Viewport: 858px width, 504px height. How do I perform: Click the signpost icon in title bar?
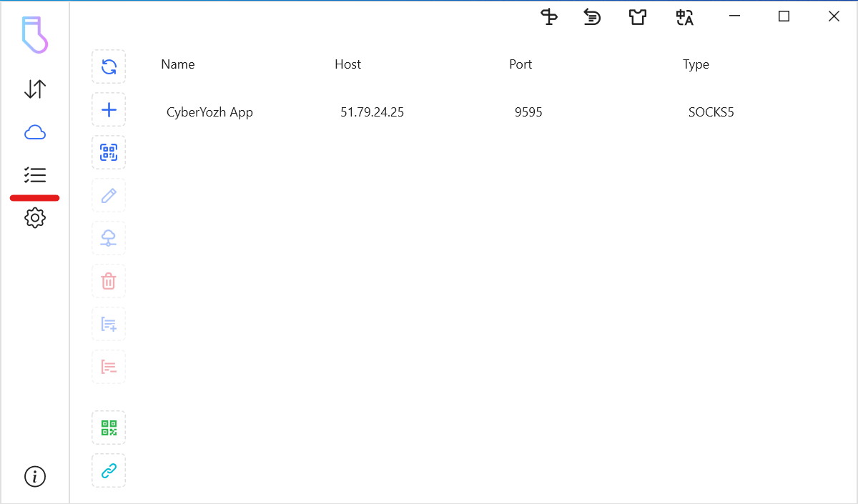point(548,17)
